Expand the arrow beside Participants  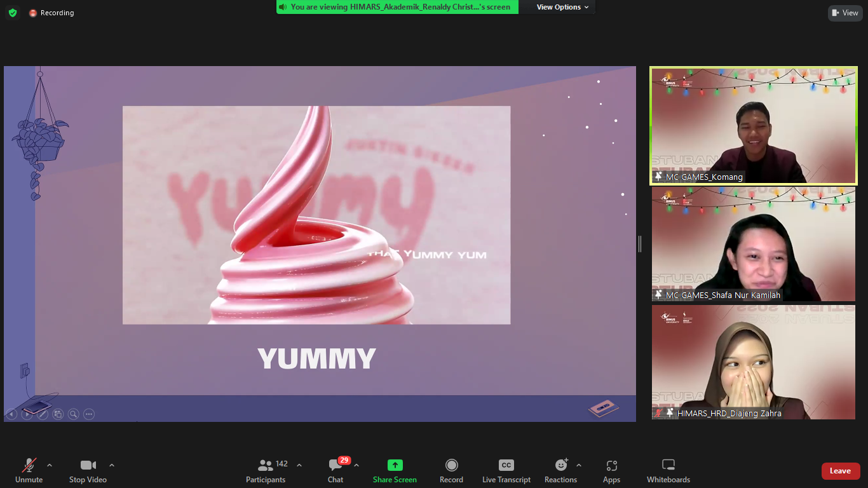tap(299, 465)
